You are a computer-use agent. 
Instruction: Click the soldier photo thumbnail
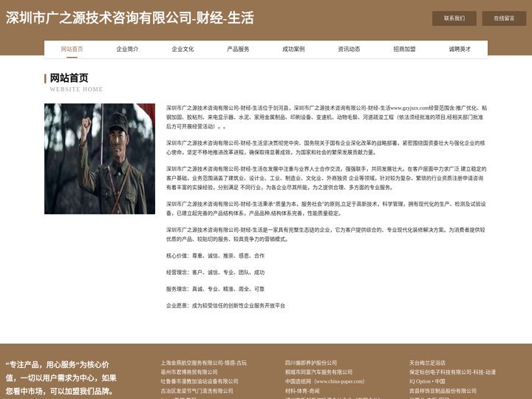[x=100, y=159]
